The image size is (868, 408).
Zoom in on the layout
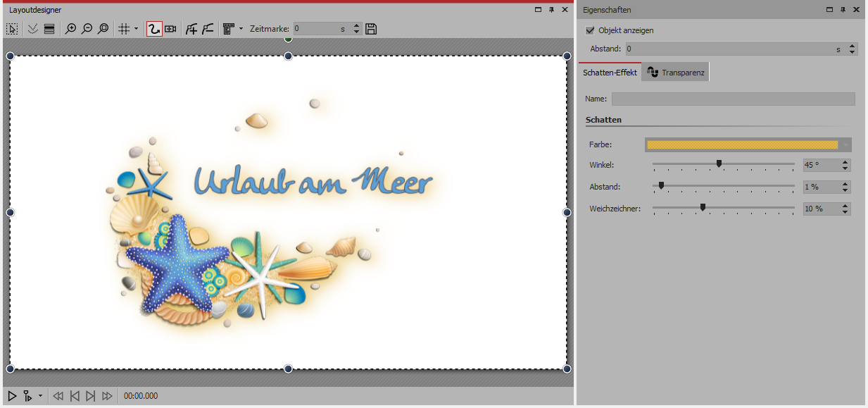pos(70,29)
